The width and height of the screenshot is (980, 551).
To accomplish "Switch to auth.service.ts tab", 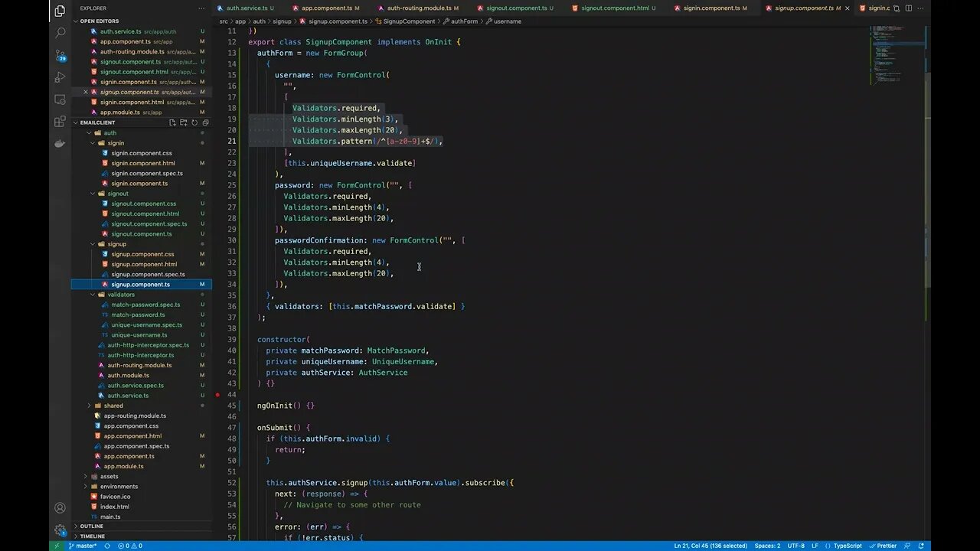I will coord(250,8).
